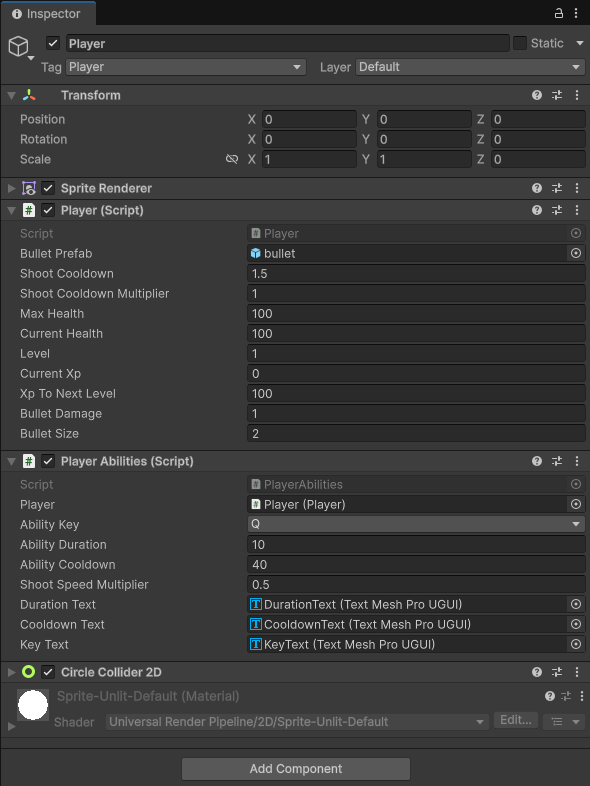Open Transform preset sliders icon
The width and height of the screenshot is (590, 786).
(x=557, y=95)
